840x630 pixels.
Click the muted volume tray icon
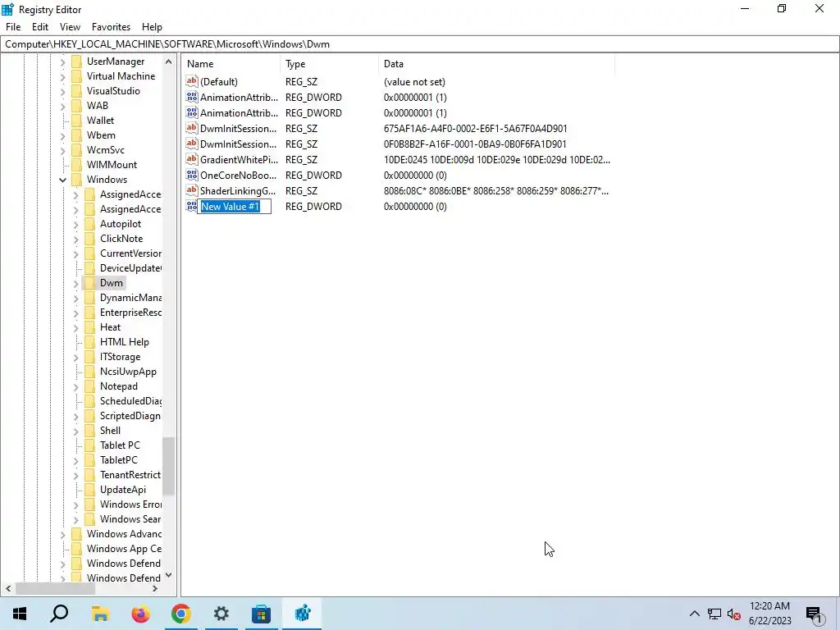[733, 614]
